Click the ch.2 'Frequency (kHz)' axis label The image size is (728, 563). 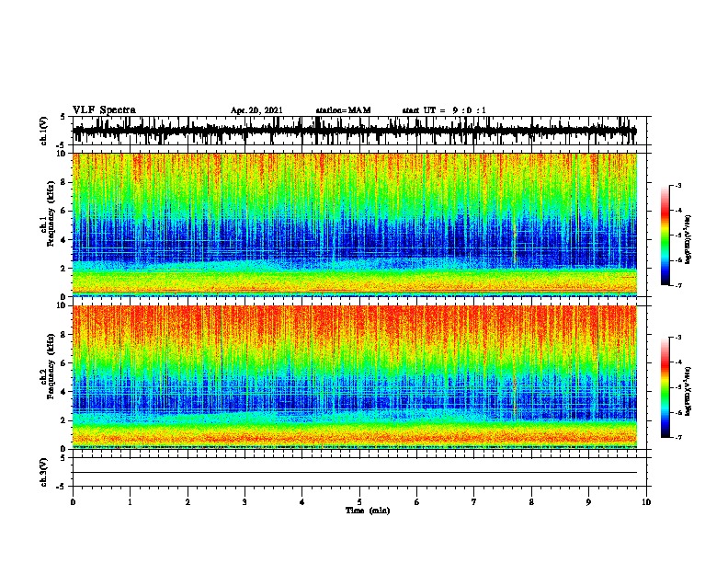(51, 367)
